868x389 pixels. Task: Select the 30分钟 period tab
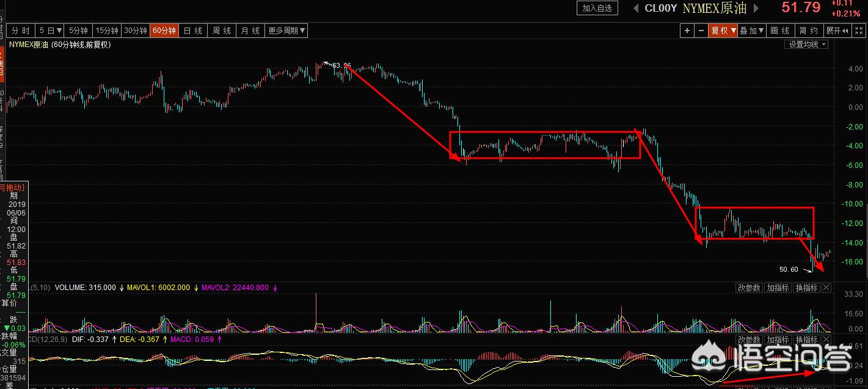pos(136,31)
